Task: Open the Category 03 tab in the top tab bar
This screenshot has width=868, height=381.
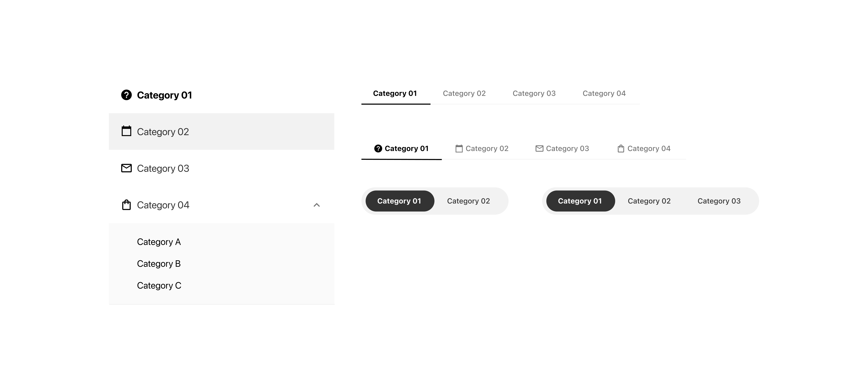Action: (534, 93)
